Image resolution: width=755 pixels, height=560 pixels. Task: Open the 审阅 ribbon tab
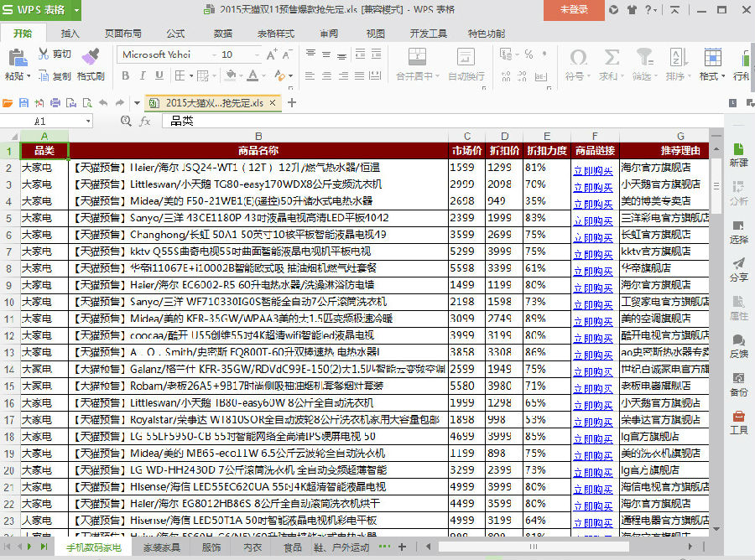click(329, 34)
